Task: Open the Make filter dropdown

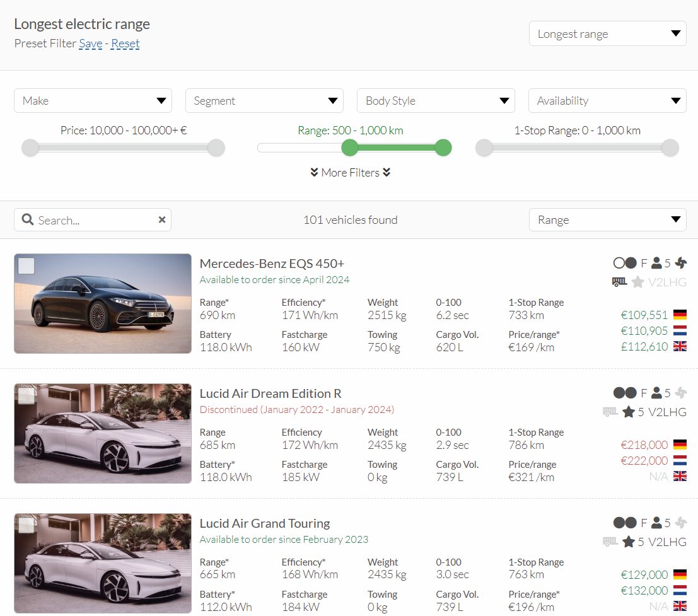Action: pyautogui.click(x=93, y=101)
